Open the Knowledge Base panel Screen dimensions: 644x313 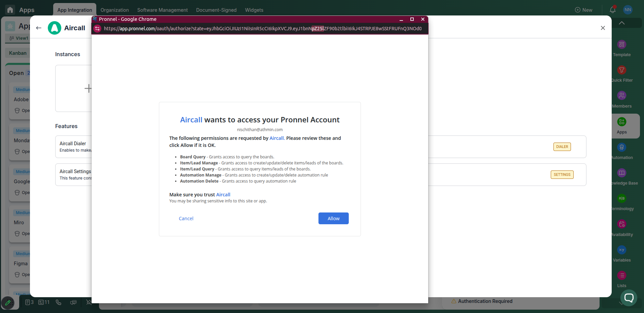[x=622, y=173]
